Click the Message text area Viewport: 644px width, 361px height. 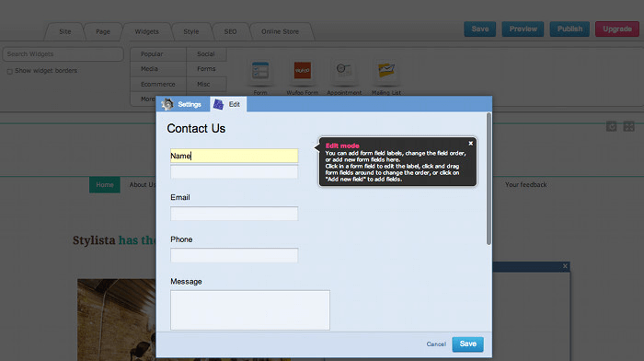250,310
